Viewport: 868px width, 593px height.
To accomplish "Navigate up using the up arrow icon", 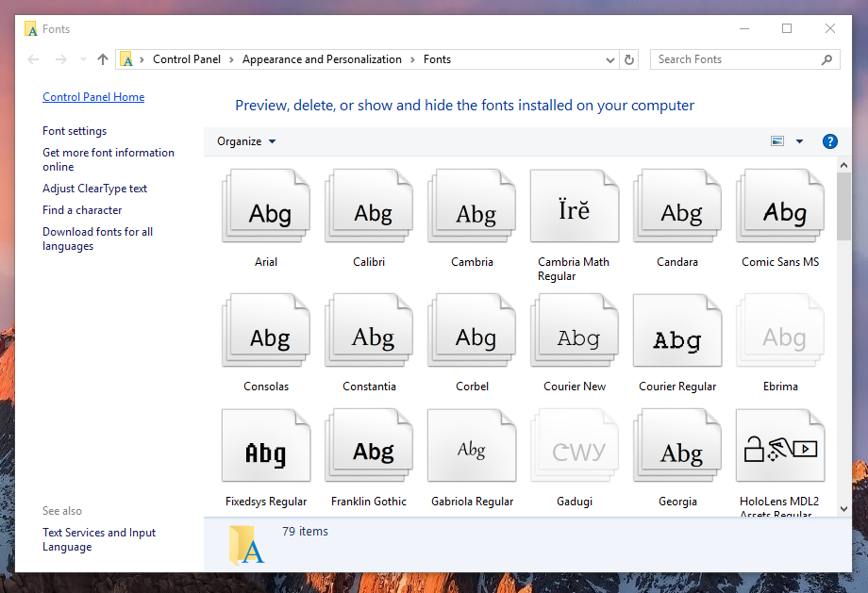I will coord(102,58).
